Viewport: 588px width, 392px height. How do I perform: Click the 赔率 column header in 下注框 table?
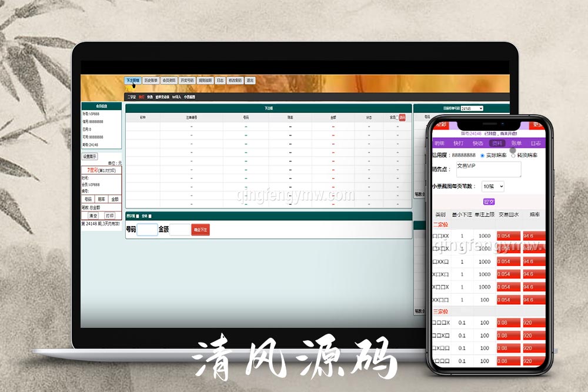[x=290, y=118]
